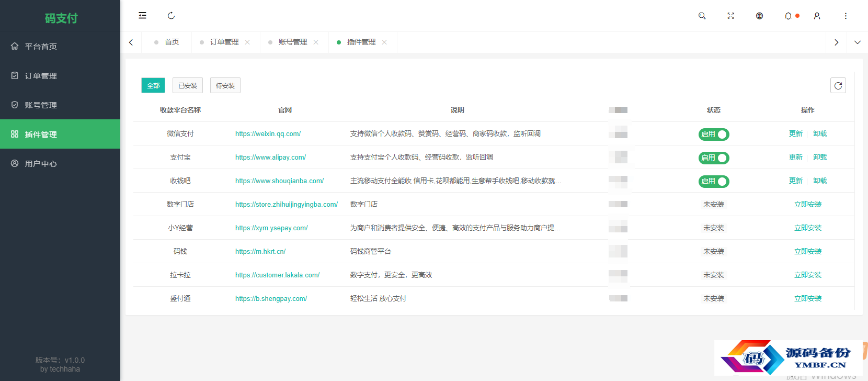Click 立即安装 for 盛付通
Viewport: 868px width, 381px height.
808,298
